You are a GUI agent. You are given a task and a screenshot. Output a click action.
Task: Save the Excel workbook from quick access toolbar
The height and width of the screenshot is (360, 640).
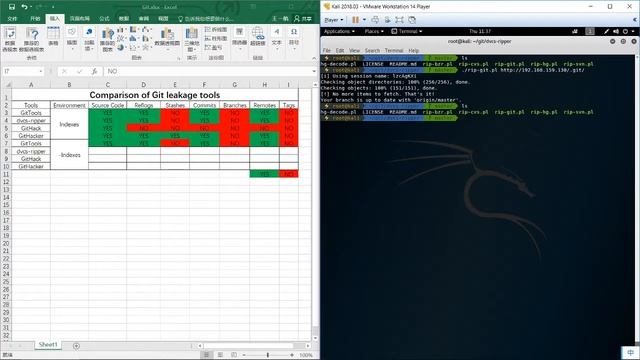point(11,7)
